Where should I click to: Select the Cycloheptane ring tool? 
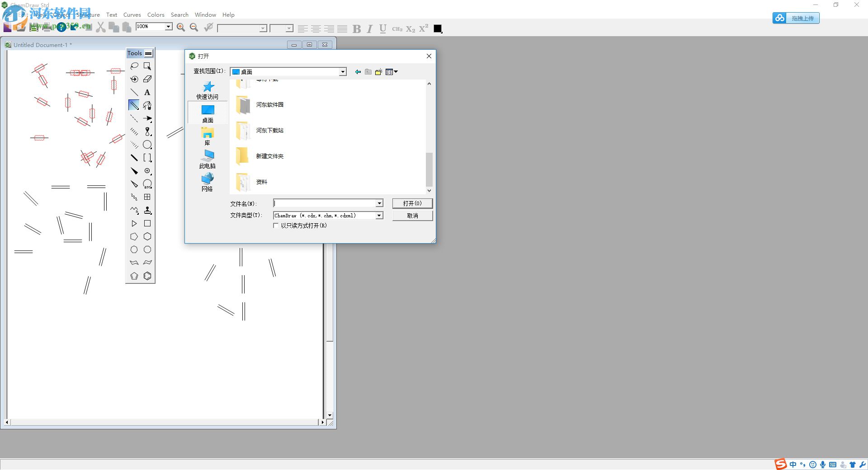134,249
